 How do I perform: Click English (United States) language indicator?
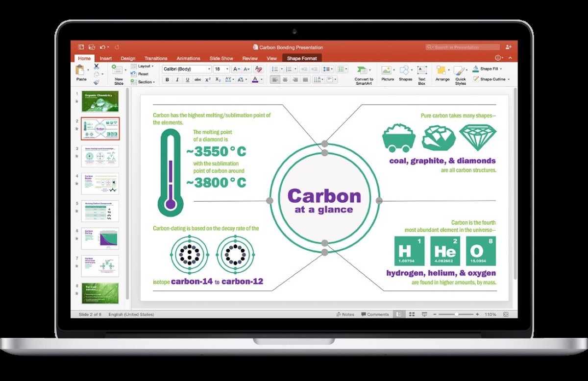[x=131, y=314]
